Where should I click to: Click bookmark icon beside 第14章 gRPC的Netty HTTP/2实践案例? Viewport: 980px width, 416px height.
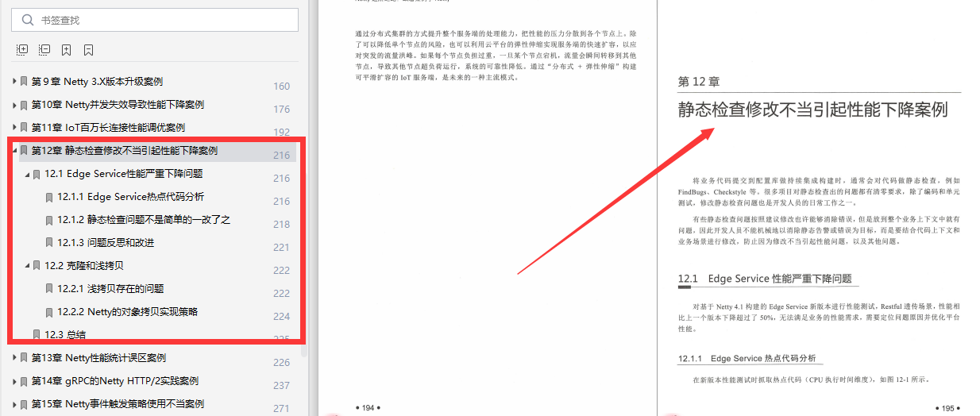tap(24, 381)
